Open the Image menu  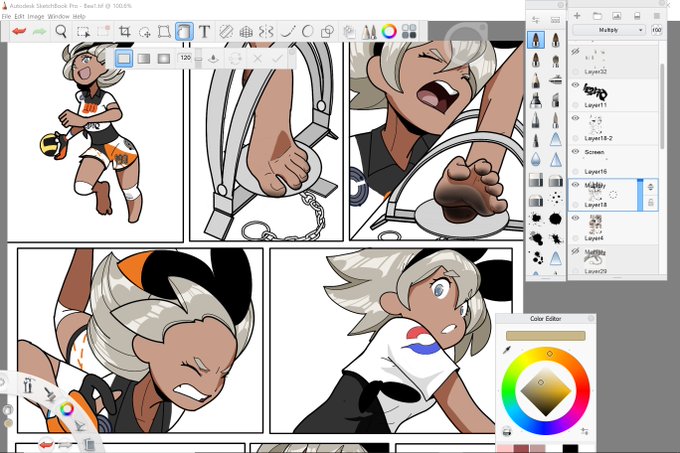click(36, 16)
